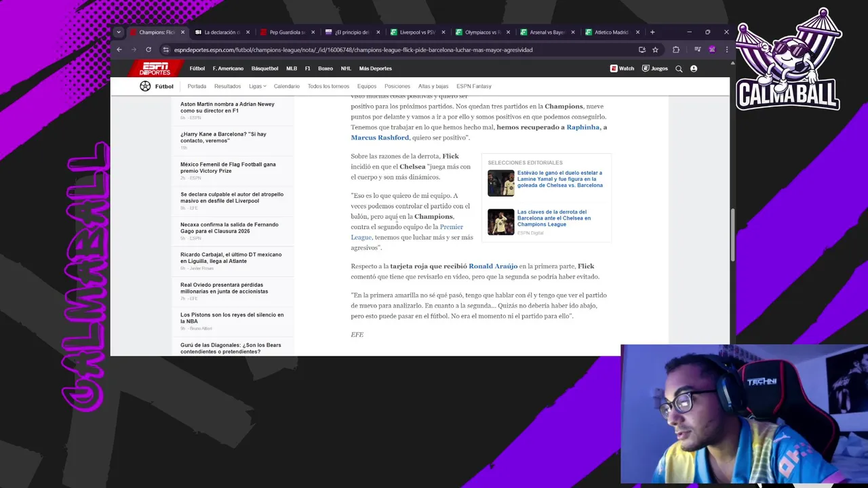
Task: Open the Premier League link in article
Action: pos(407,232)
